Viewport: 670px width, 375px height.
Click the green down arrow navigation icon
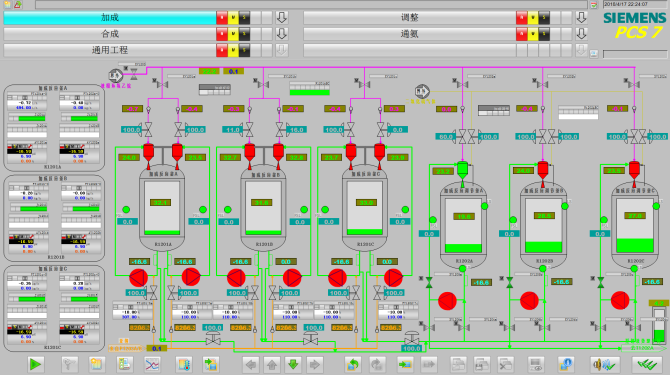(293, 364)
